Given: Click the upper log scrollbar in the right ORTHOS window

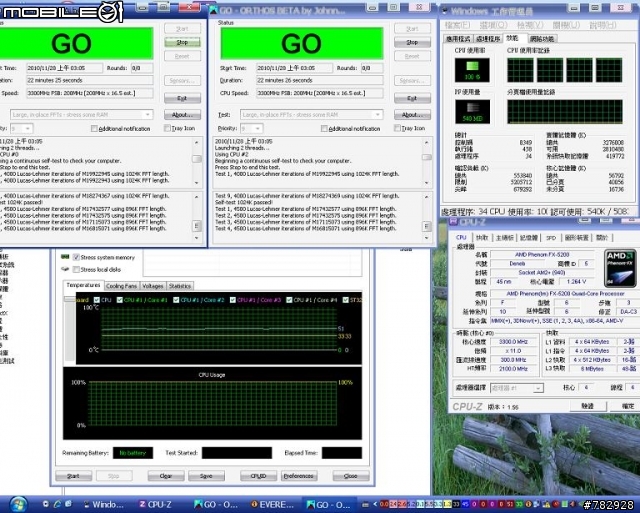Looking at the screenshot, I should pyautogui.click(x=427, y=163).
